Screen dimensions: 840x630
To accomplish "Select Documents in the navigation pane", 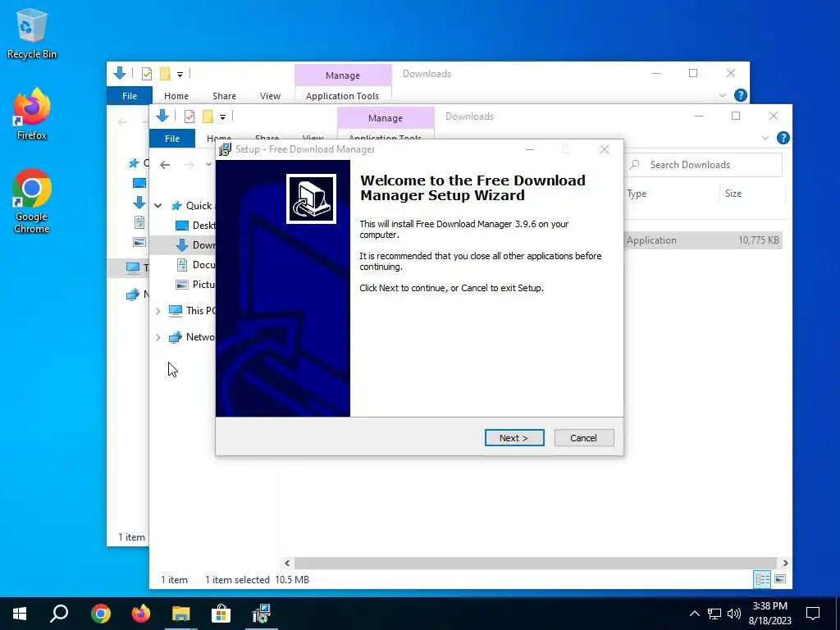I will click(195, 265).
